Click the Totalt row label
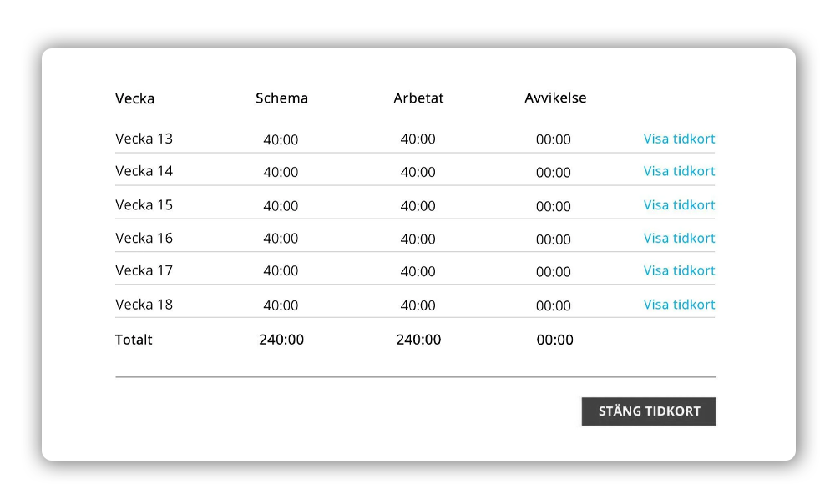835x504 pixels. [134, 340]
